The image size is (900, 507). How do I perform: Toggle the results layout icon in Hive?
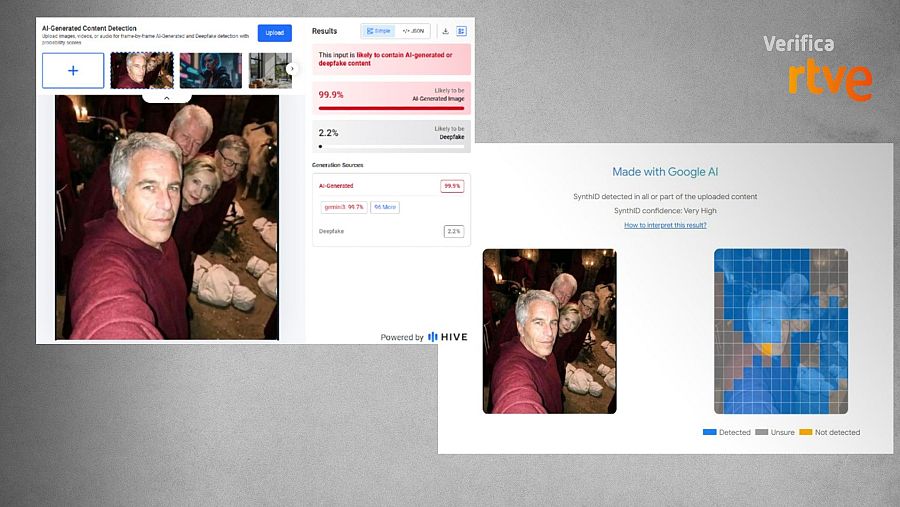(x=461, y=31)
